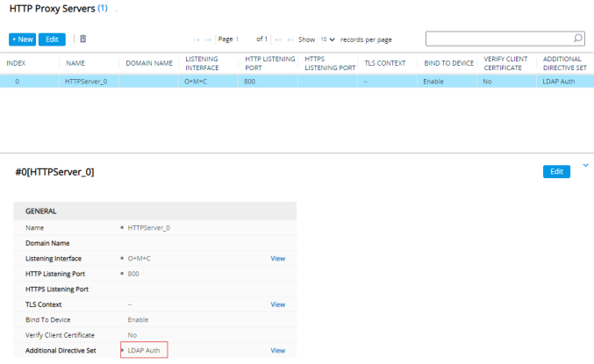Click the search magnifier icon
The height and width of the screenshot is (364, 594).
coord(577,39)
